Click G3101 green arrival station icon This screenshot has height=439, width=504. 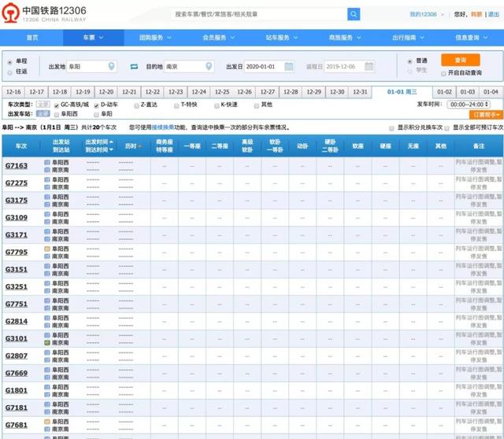click(x=47, y=343)
